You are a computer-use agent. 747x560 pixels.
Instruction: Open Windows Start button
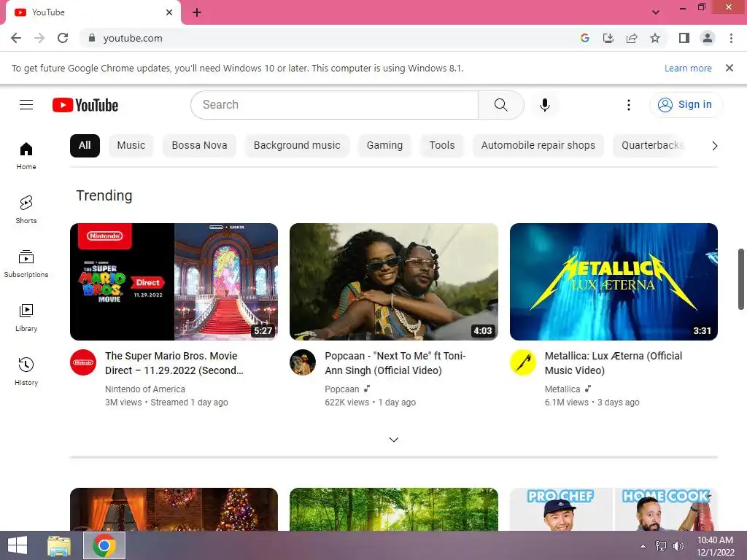pyautogui.click(x=18, y=545)
